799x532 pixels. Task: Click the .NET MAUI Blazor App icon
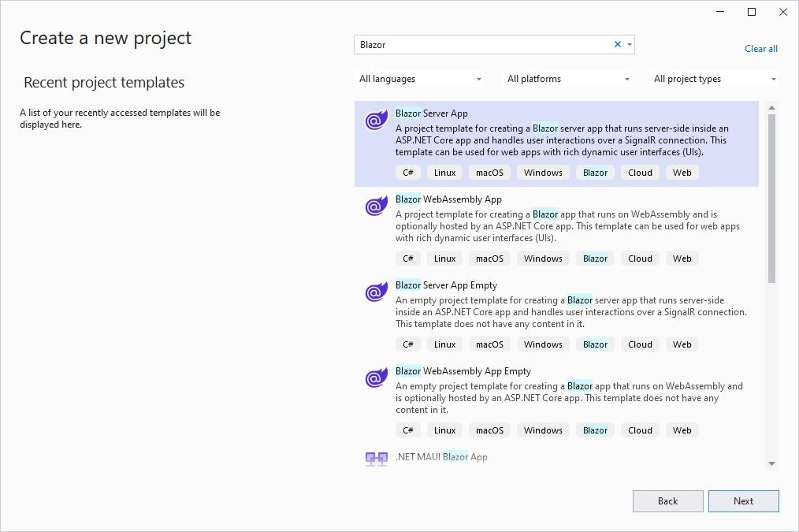(x=375, y=457)
